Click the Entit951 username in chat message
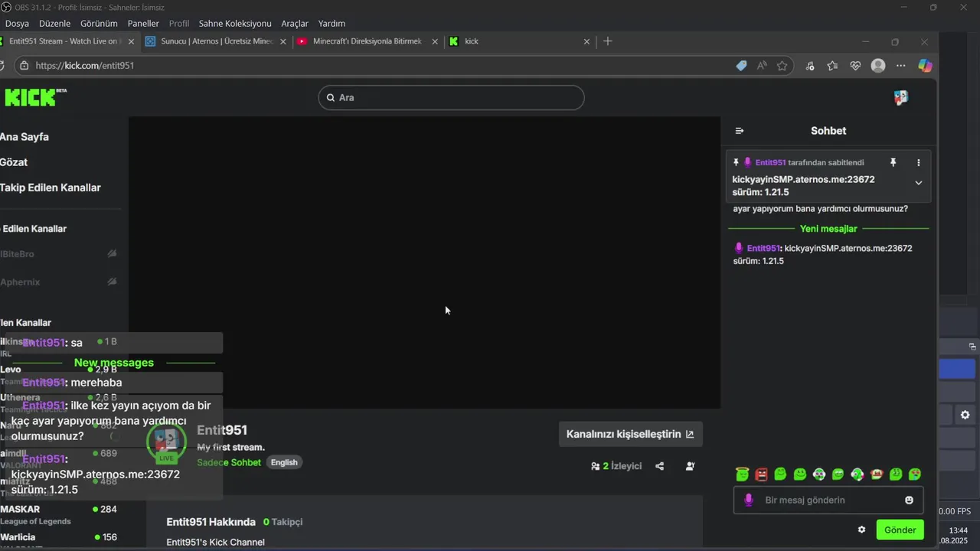Screen dimensions: 980x551 coord(763,249)
